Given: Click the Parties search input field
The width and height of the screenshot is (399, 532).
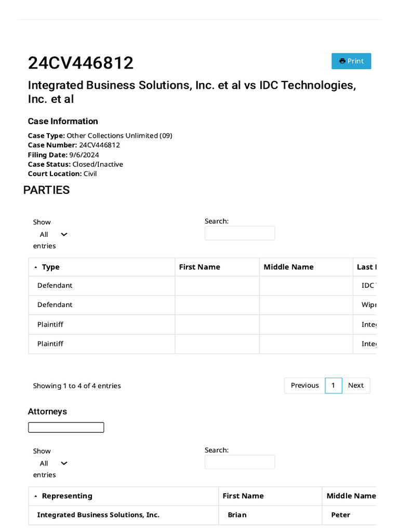Looking at the screenshot, I should coord(240,233).
